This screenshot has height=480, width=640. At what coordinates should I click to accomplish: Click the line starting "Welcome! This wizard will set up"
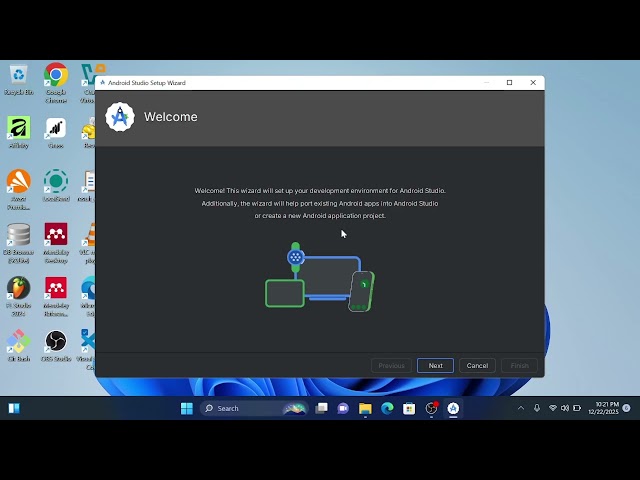[320, 191]
